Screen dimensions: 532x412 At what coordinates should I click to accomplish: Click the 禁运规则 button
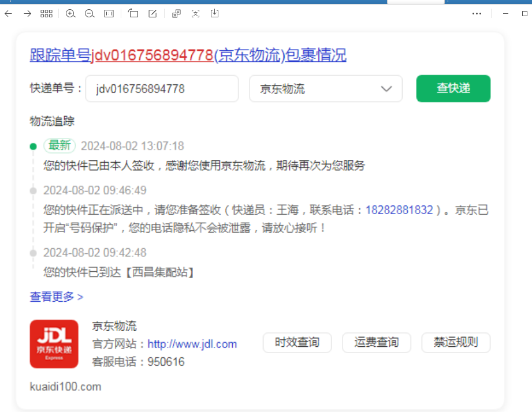pyautogui.click(x=456, y=343)
